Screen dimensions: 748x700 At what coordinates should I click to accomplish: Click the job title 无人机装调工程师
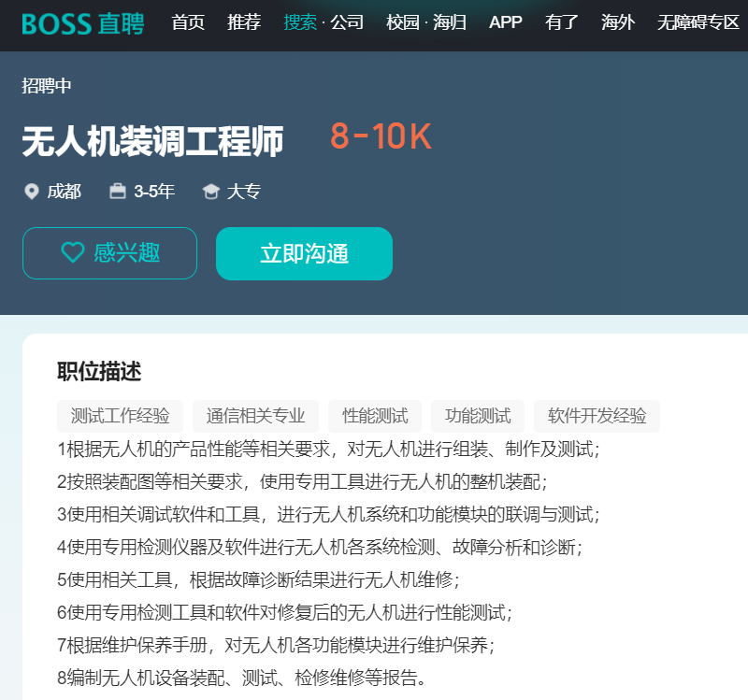[152, 142]
